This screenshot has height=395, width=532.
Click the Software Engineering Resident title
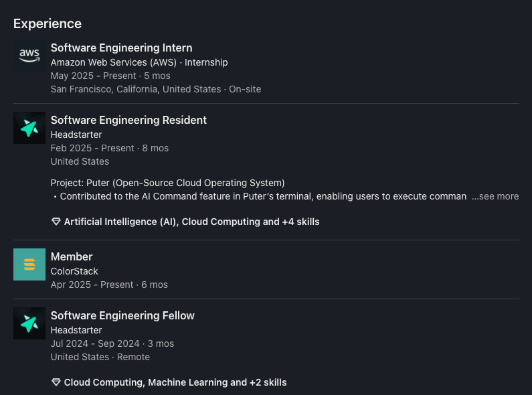pyautogui.click(x=128, y=121)
